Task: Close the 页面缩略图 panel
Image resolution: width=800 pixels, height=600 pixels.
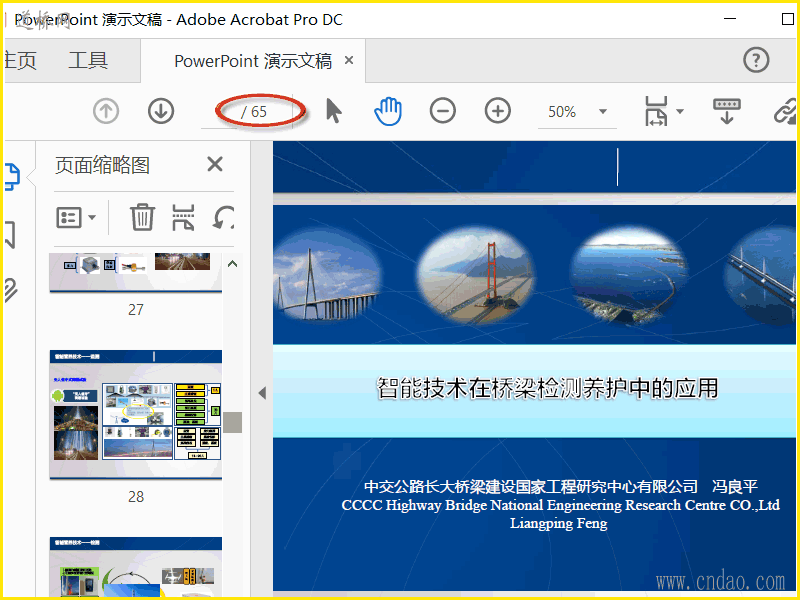Action: pyautogui.click(x=215, y=164)
